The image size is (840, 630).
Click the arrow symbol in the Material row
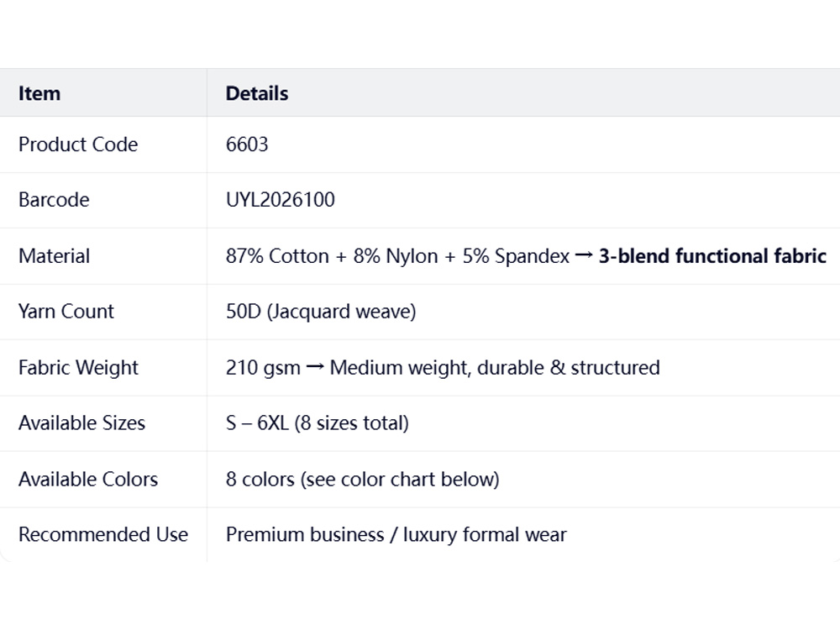click(x=584, y=256)
